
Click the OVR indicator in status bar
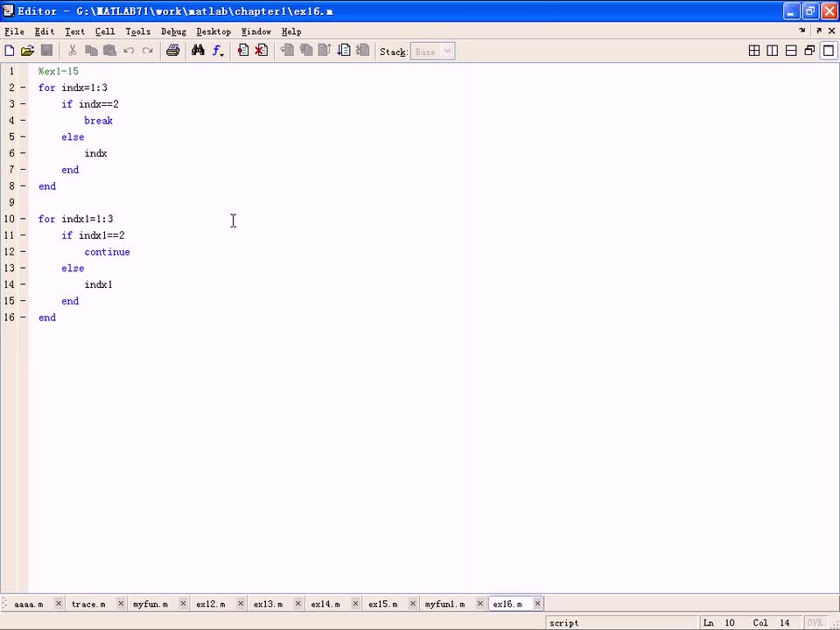tap(815, 622)
